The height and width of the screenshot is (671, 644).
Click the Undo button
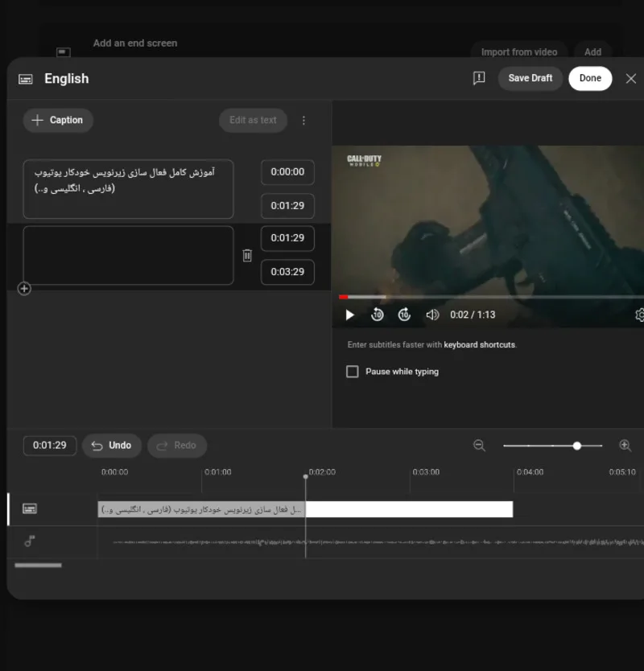pos(112,446)
